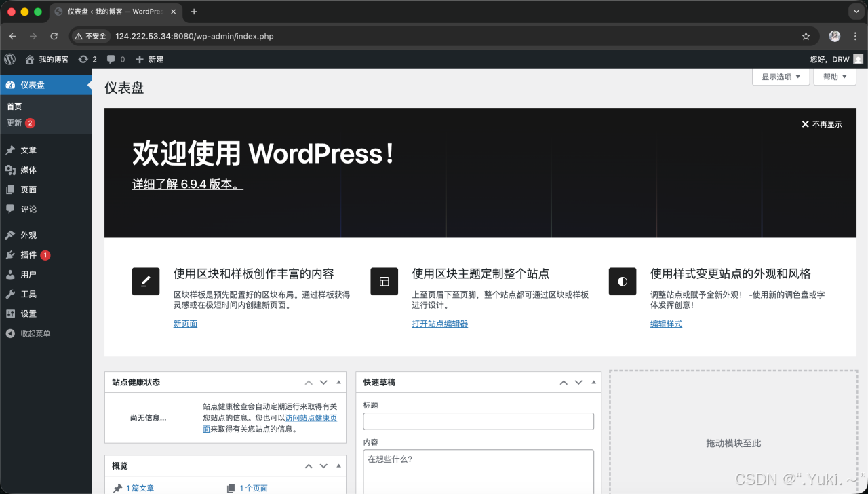This screenshot has height=494, width=868.
Task: Click the DRW user avatar thumbnail
Action: (x=858, y=59)
